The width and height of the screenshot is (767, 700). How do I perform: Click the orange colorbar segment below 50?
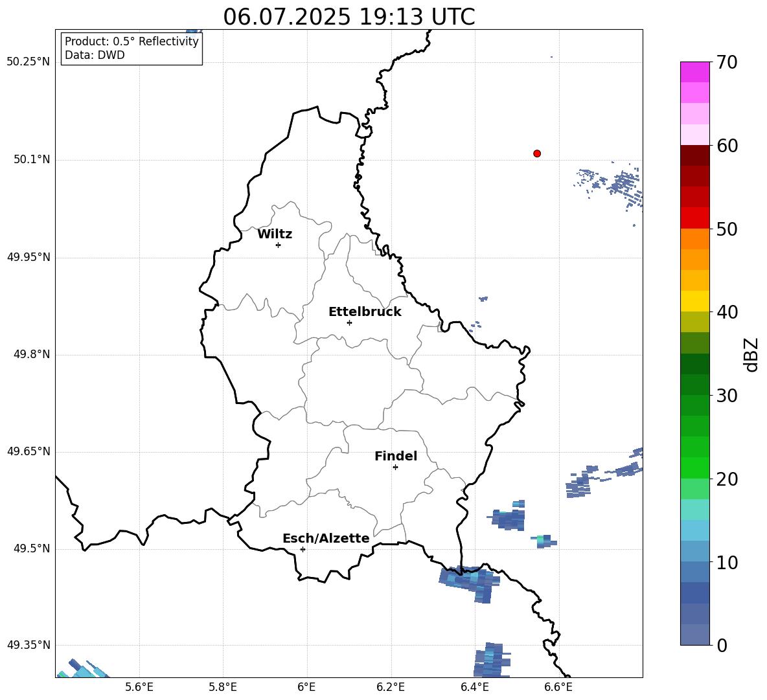point(694,239)
